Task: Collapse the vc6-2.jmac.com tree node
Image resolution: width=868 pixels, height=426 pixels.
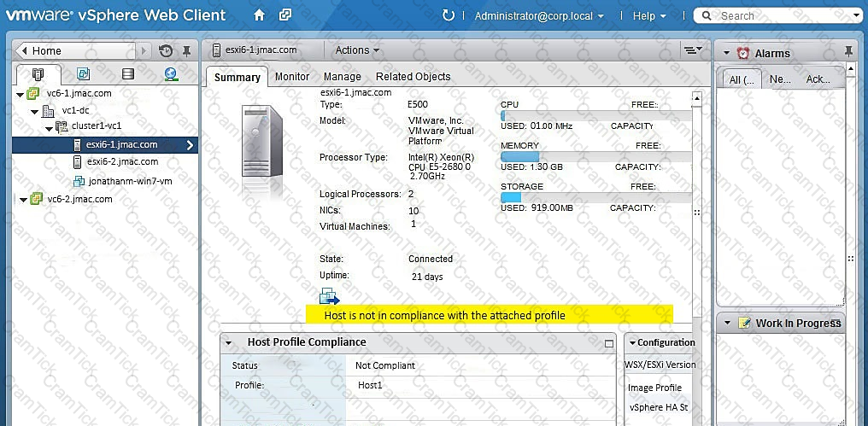Action: (23, 201)
